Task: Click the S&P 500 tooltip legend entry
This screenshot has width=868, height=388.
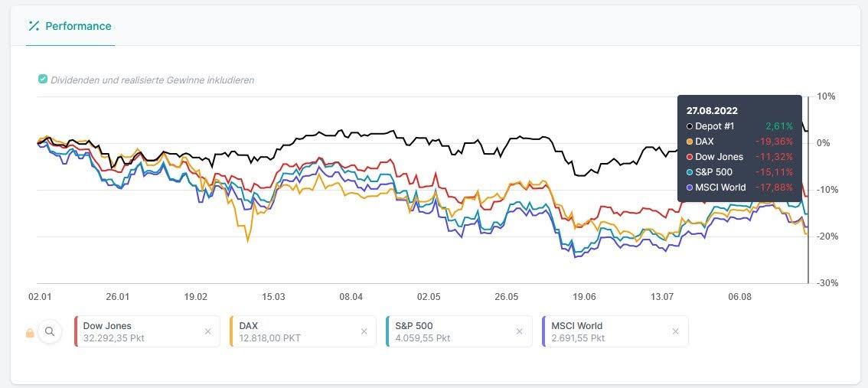Action: pos(713,172)
